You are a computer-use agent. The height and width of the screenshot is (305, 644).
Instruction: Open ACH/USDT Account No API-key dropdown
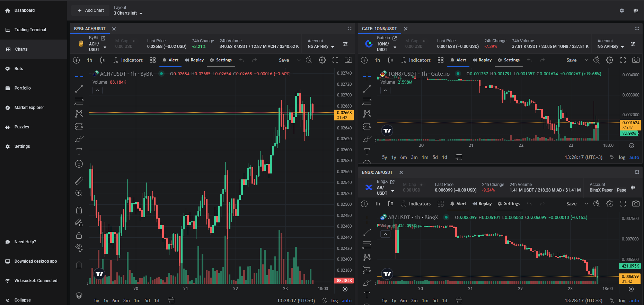(321, 46)
